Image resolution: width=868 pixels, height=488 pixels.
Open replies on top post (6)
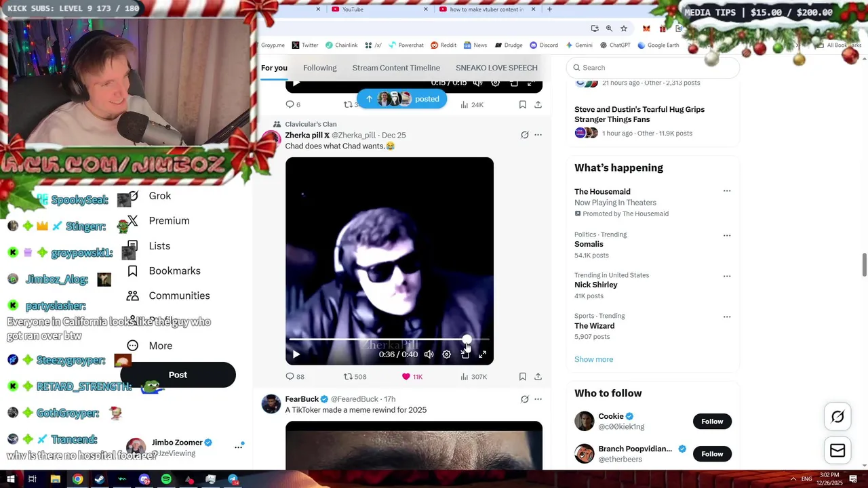pyautogui.click(x=293, y=104)
